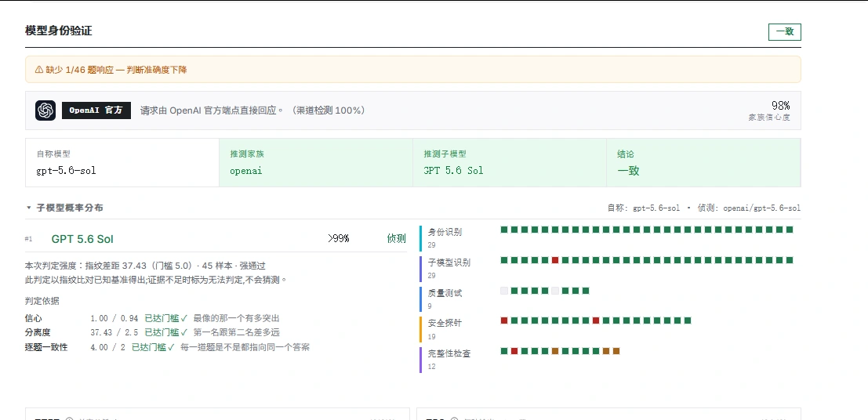The height and width of the screenshot is (420, 868).
Task: Click the 模型身份验证 heading
Action: 58,31
